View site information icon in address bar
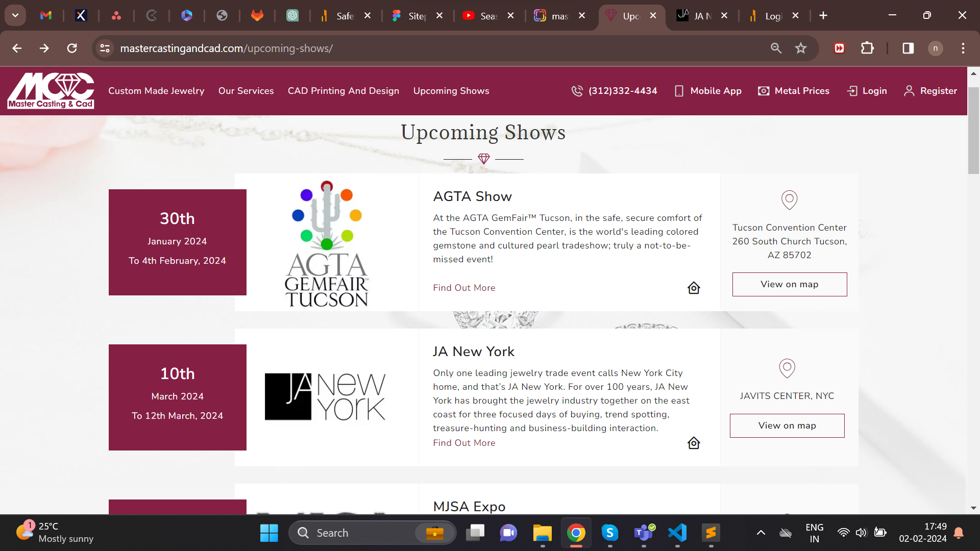This screenshot has width=980, height=551. (105, 48)
